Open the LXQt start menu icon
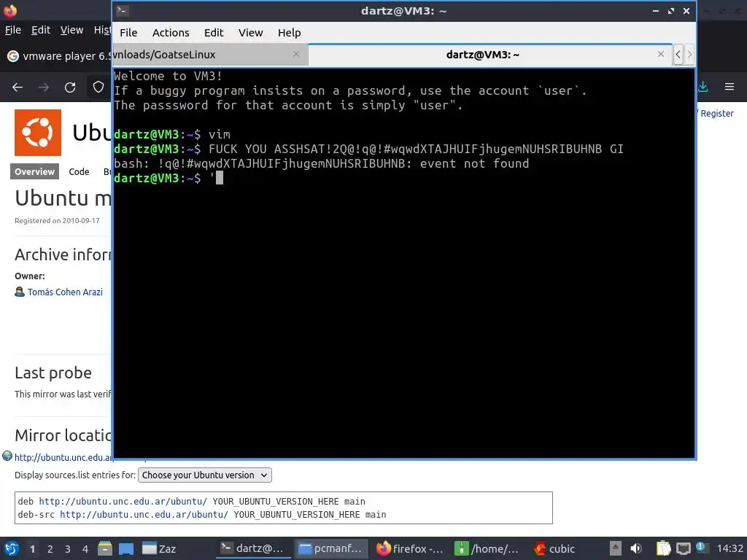This screenshot has width=747, height=560. pyautogui.click(x=12, y=548)
